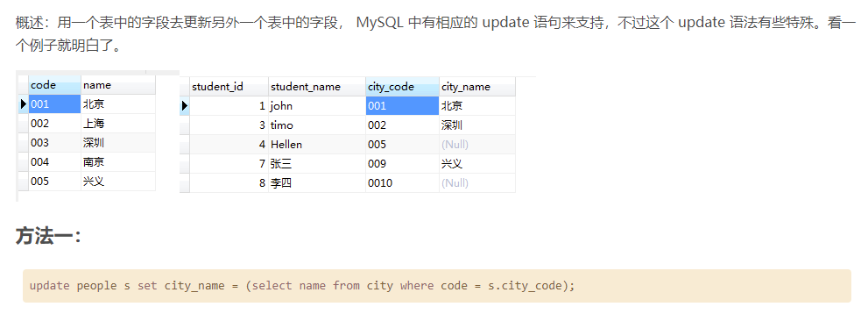The height and width of the screenshot is (321, 868).
Task: Select the city_code '005' in Hellen's row
Action: click(402, 145)
